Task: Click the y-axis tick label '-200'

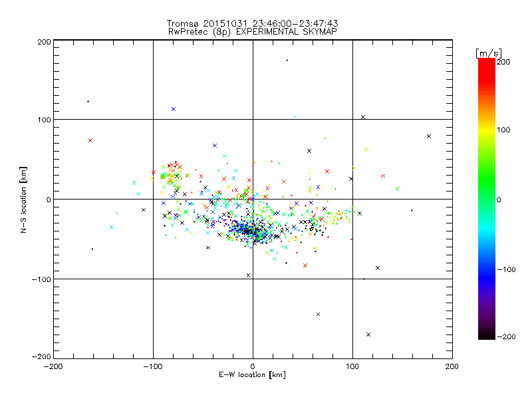Action: [41, 356]
